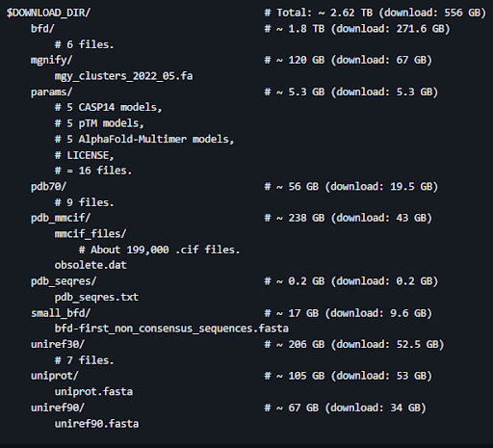Click the uniprot/ folder name
The image size is (493, 448).
54,376
